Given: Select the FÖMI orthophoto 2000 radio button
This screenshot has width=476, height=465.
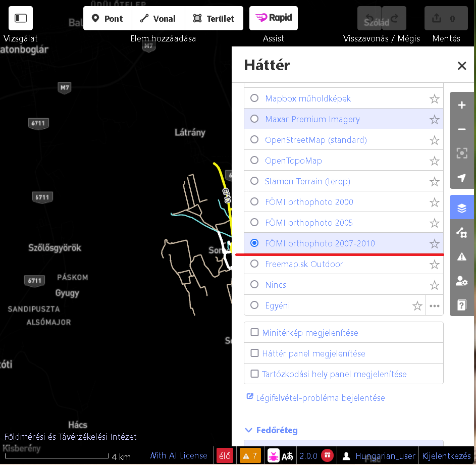Looking at the screenshot, I should [x=254, y=201].
